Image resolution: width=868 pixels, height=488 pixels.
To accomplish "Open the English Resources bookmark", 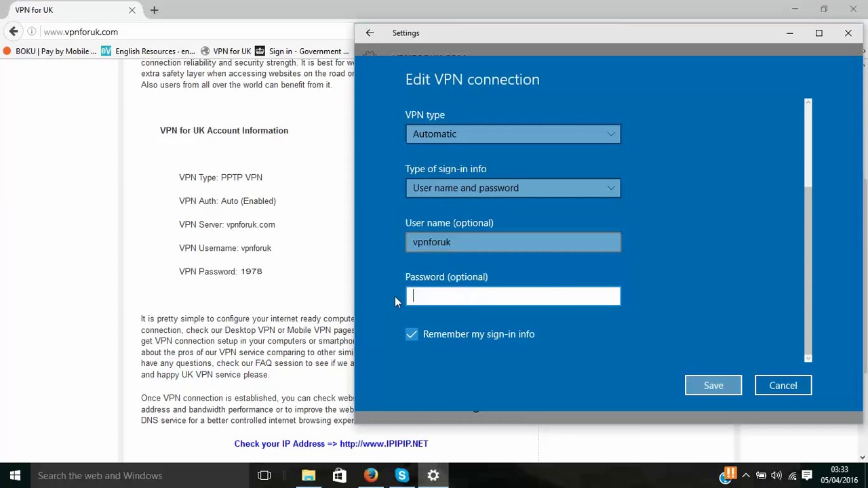I will [x=148, y=52].
